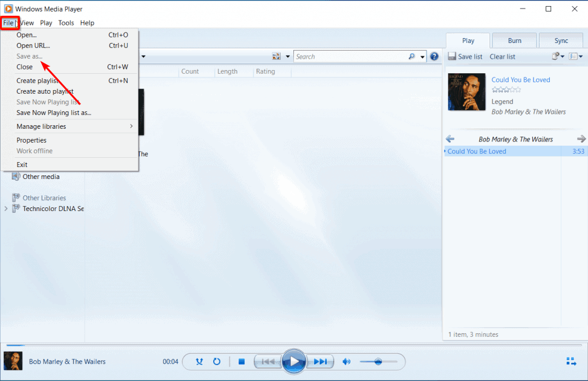588x381 pixels.
Task: Click the Bob Marley & The Wailers playlist heading
Action: coord(515,139)
